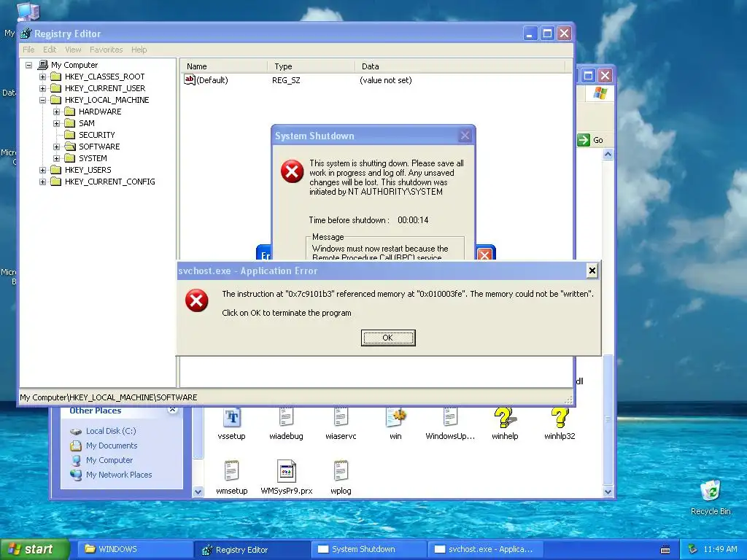The image size is (747, 560).
Task: Collapse the My Computer root node
Action: pos(28,65)
